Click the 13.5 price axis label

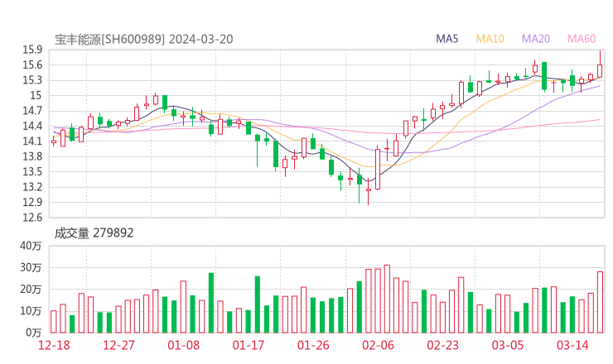click(x=32, y=172)
